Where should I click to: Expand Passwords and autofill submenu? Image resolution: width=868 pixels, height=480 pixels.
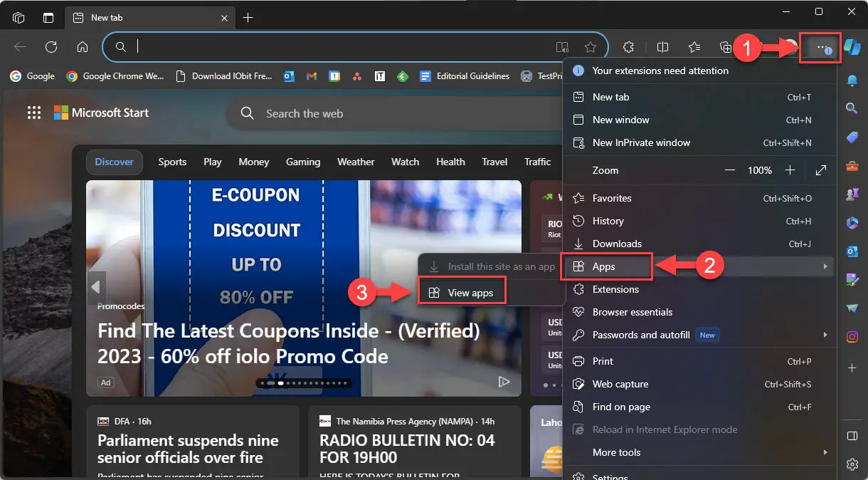tap(699, 335)
